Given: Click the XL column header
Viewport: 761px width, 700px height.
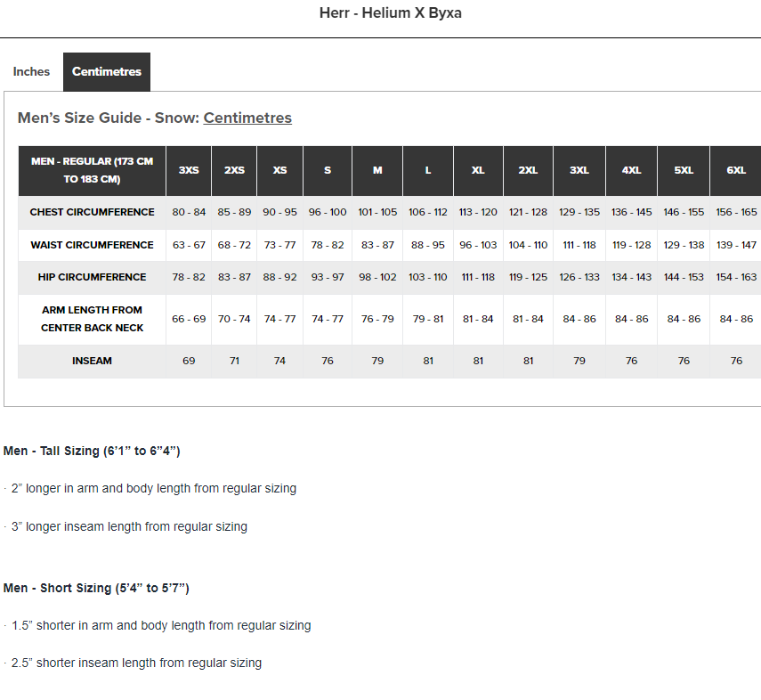Looking at the screenshot, I should click(x=478, y=170).
